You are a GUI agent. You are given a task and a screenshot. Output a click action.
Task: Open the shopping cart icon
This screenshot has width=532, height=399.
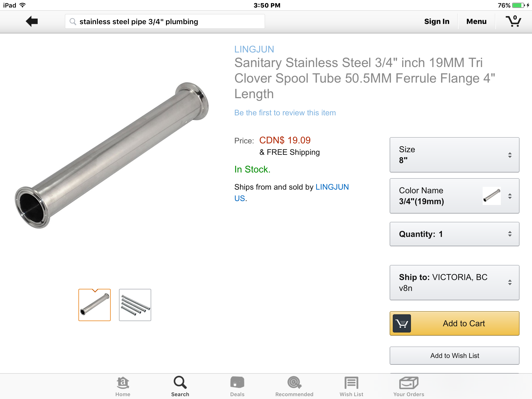pos(513,21)
